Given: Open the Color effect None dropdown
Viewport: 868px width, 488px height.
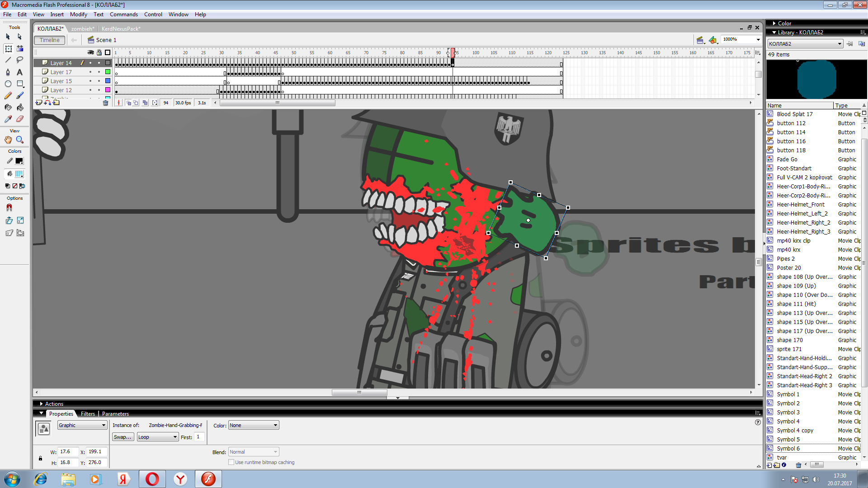Looking at the screenshot, I should (253, 425).
